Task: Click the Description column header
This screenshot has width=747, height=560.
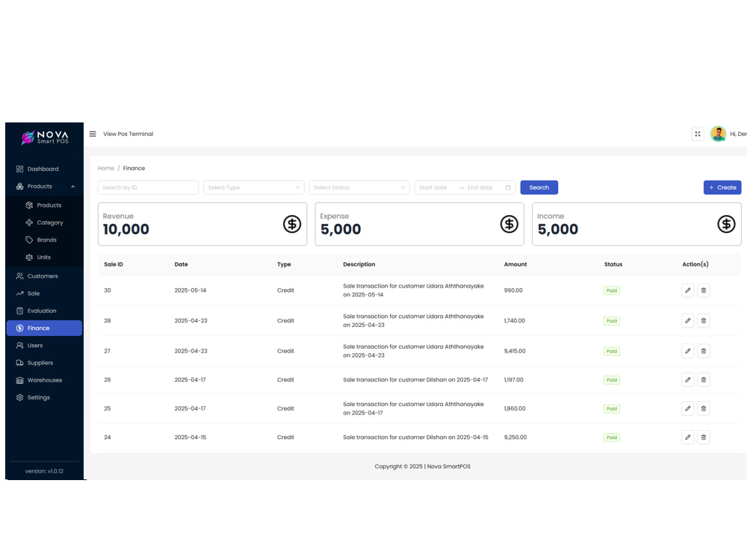Action: pos(359,264)
